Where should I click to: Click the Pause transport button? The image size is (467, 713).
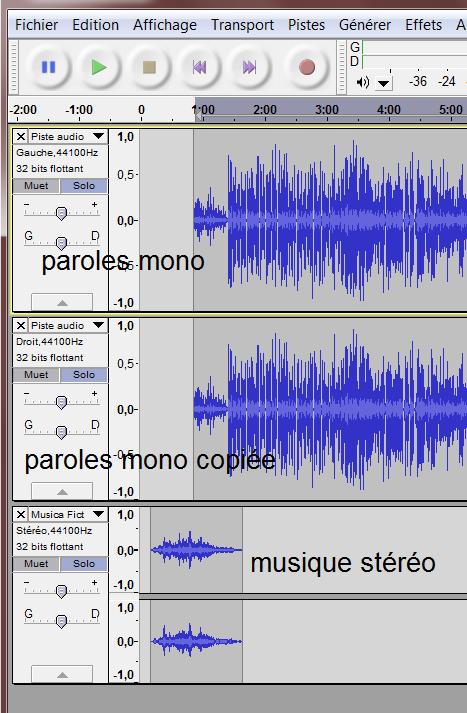click(x=49, y=68)
